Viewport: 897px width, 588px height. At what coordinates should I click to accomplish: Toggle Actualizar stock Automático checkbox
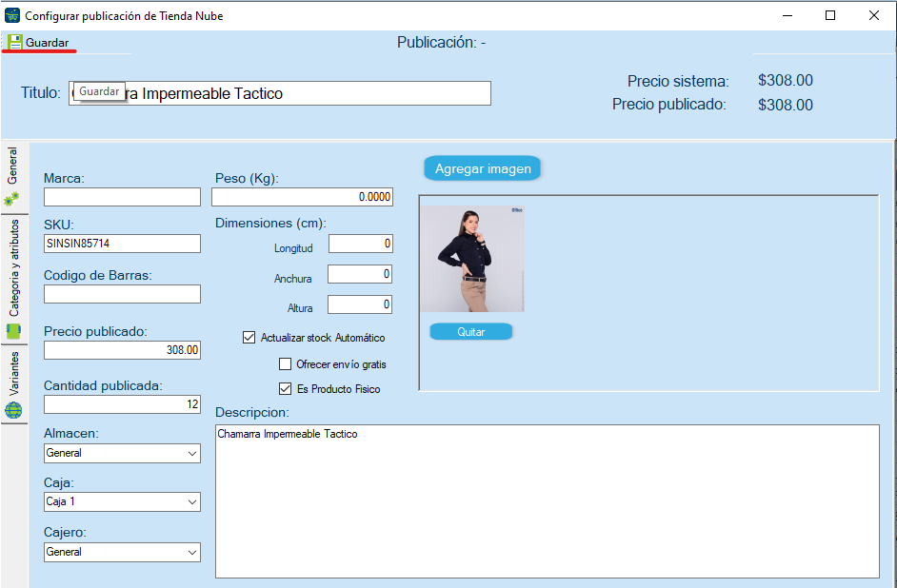(249, 338)
